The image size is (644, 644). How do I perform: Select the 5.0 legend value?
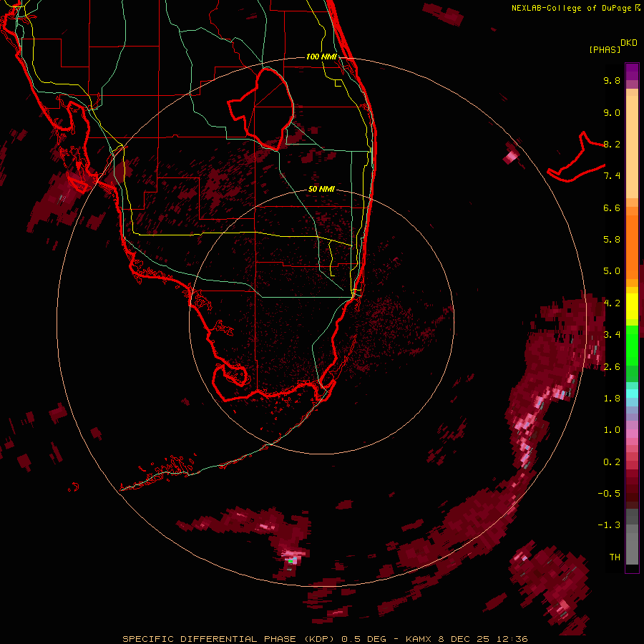click(612, 271)
